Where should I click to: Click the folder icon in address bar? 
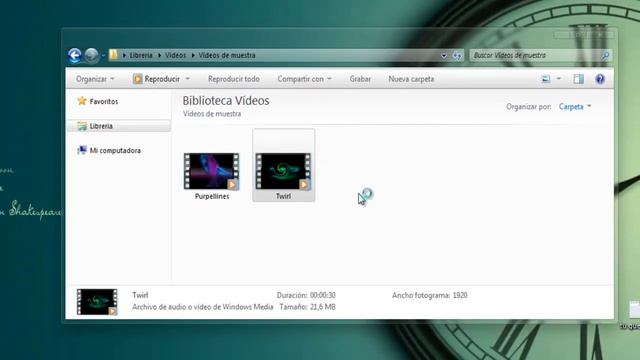tap(113, 55)
